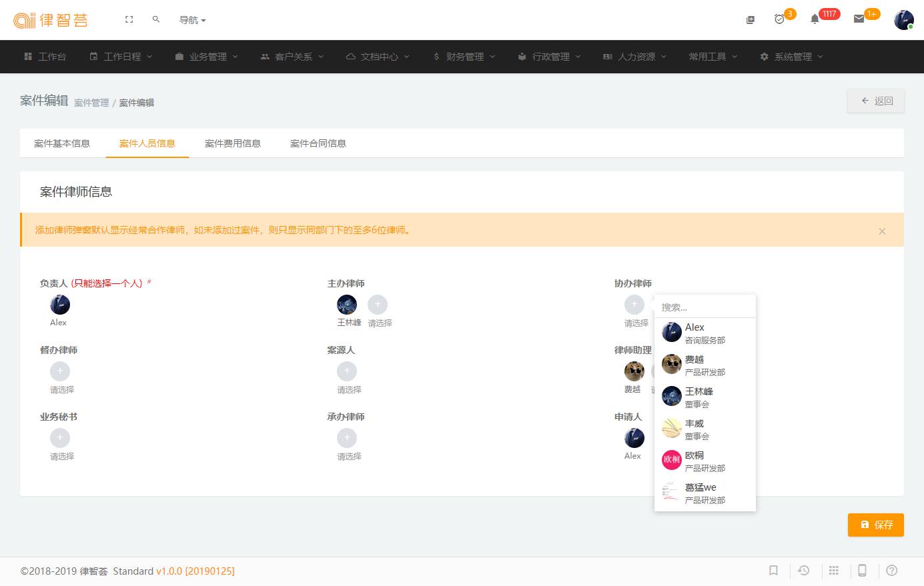Click the bookmark icon in footer
Screen dimensions: 924x586
coord(773,571)
